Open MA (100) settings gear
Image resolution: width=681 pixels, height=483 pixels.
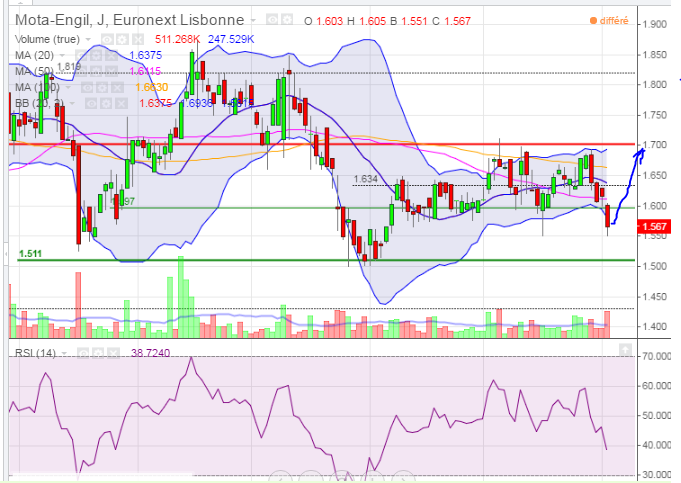pos(102,88)
